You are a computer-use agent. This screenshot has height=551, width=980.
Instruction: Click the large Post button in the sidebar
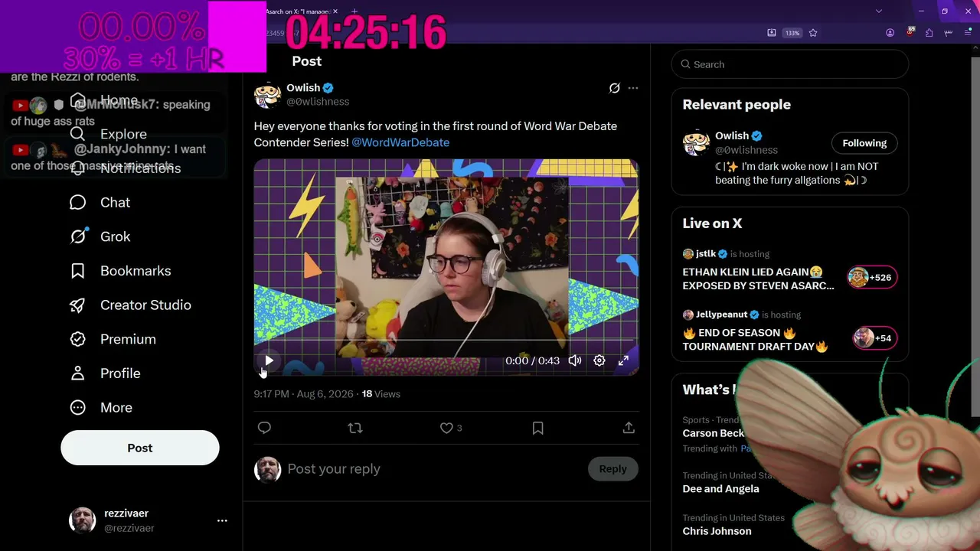[x=140, y=448]
